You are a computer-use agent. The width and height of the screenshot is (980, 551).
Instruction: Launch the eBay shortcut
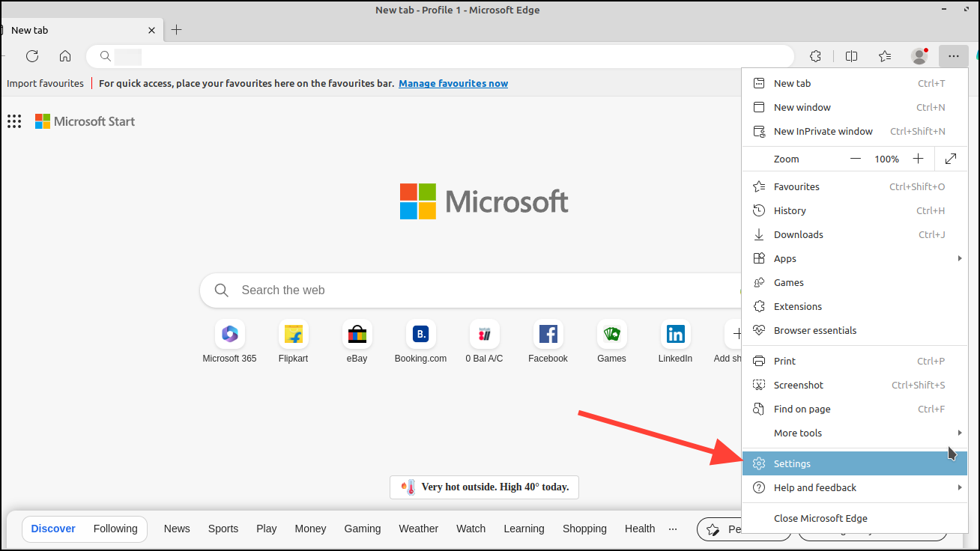coord(357,334)
